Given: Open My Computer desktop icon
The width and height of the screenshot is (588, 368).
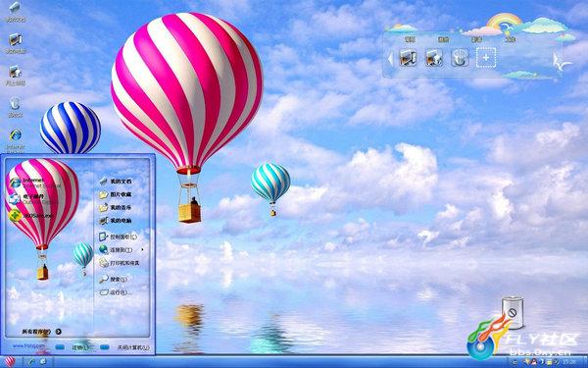Looking at the screenshot, I should click(16, 43).
